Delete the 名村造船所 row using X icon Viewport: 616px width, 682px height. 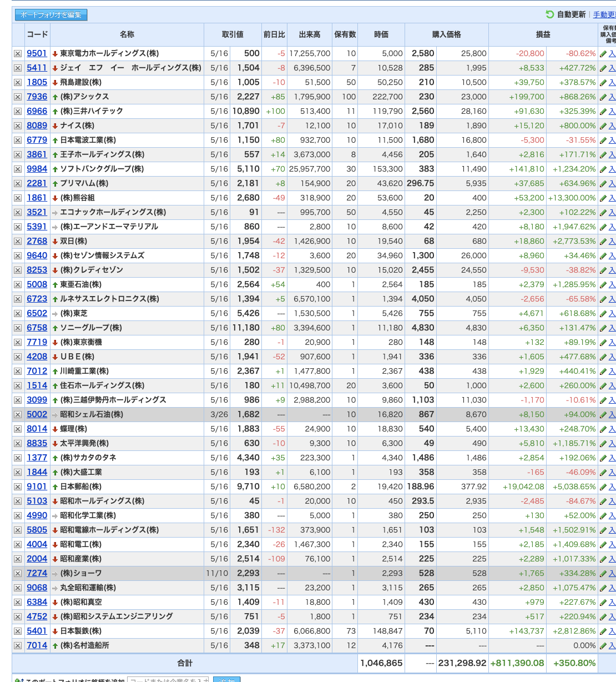[x=18, y=645]
